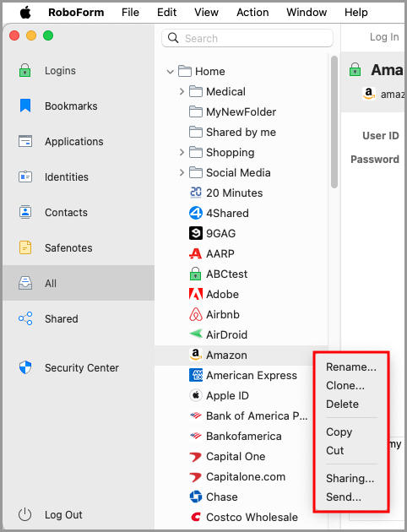Choose Clone... from context menu
The width and height of the screenshot is (407, 532).
[x=345, y=385]
